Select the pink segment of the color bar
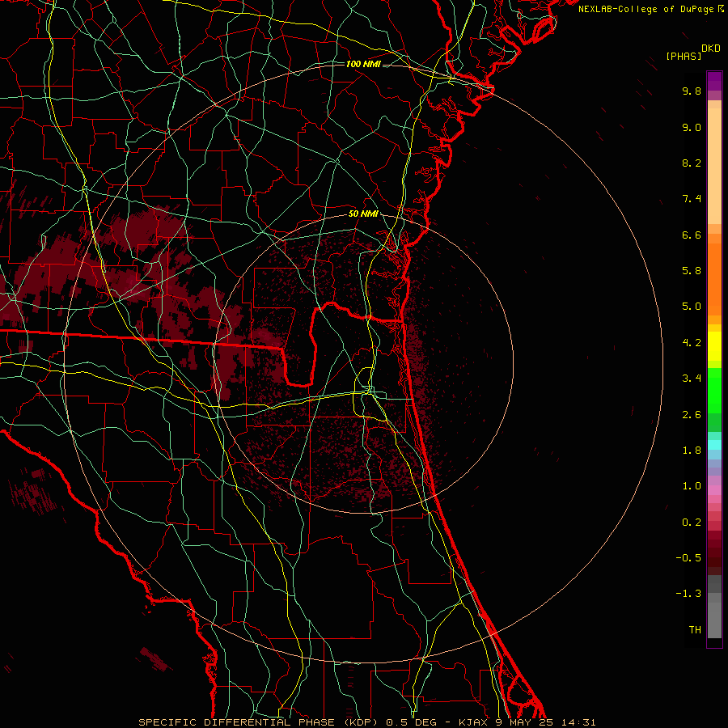The width and height of the screenshot is (728, 728). pyautogui.click(x=714, y=490)
